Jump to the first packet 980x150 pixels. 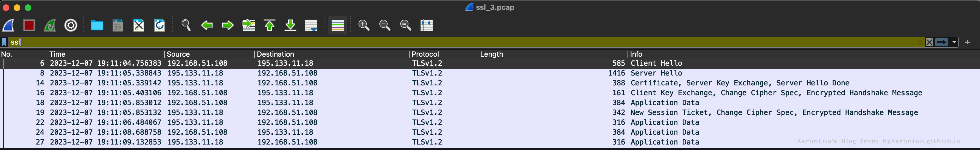(x=270, y=25)
